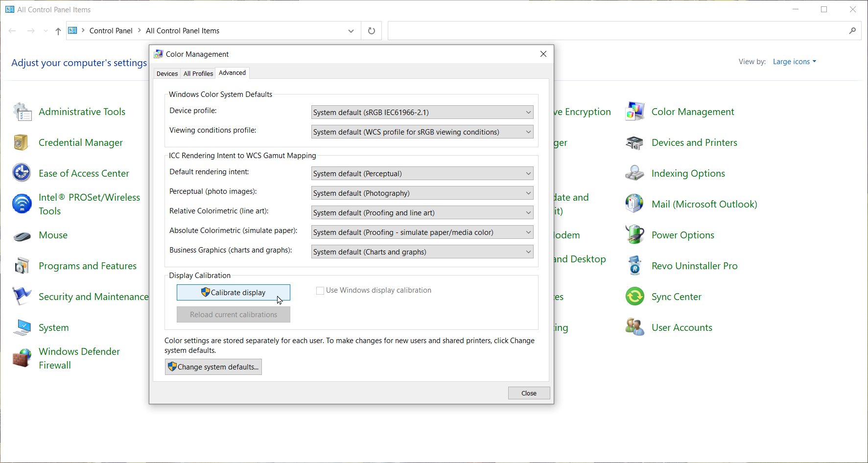
Task: Click the Control Panel search field
Action: coord(617,31)
